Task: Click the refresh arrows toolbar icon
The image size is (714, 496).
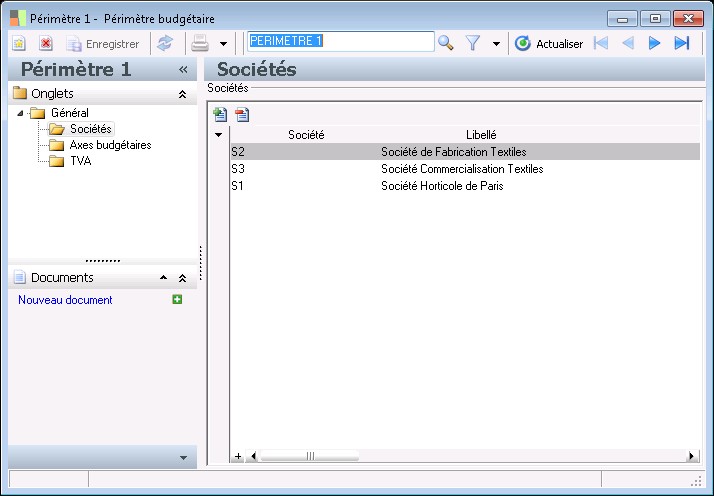Action: tap(165, 44)
